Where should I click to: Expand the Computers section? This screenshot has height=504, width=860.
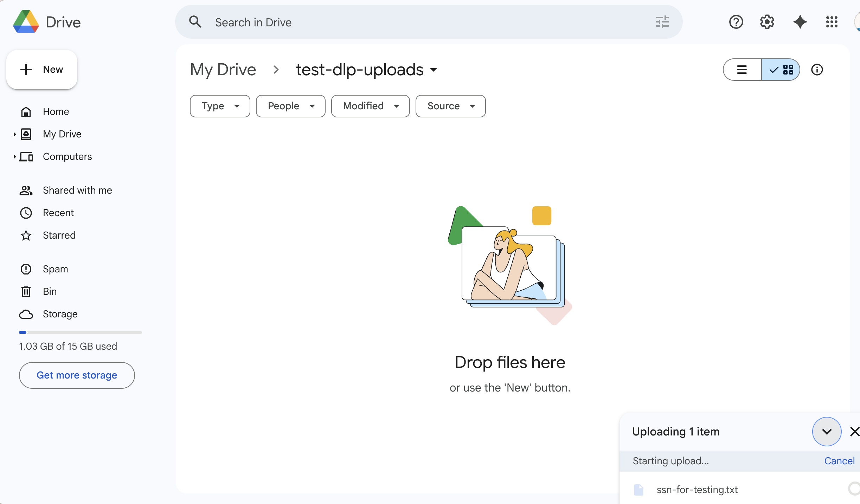(x=14, y=157)
